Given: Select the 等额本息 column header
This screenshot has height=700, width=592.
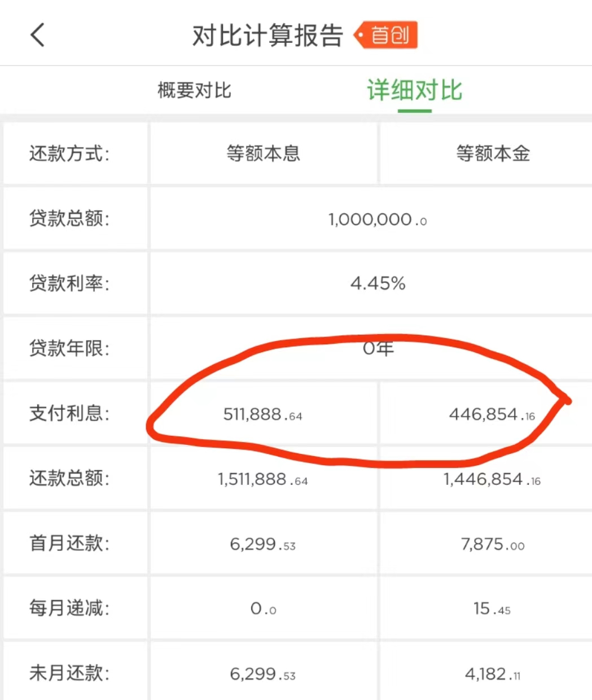Looking at the screenshot, I should click(x=263, y=154).
